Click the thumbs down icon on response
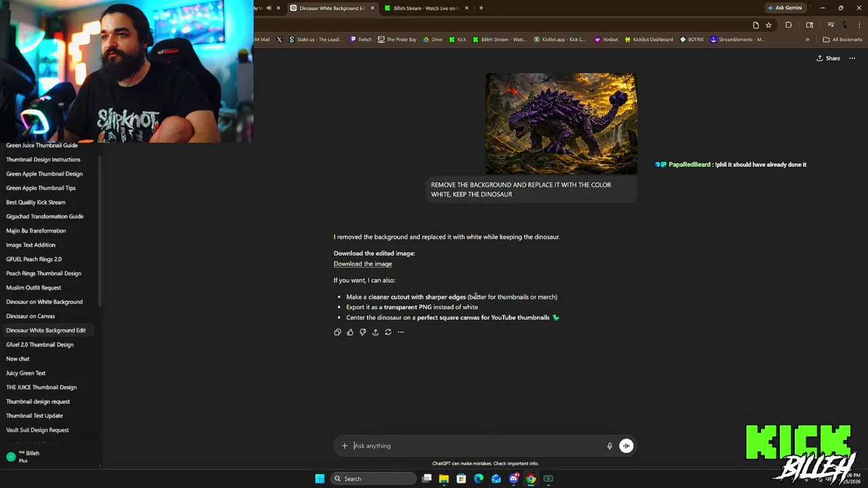Viewport: 868px width, 488px height. coord(363,332)
